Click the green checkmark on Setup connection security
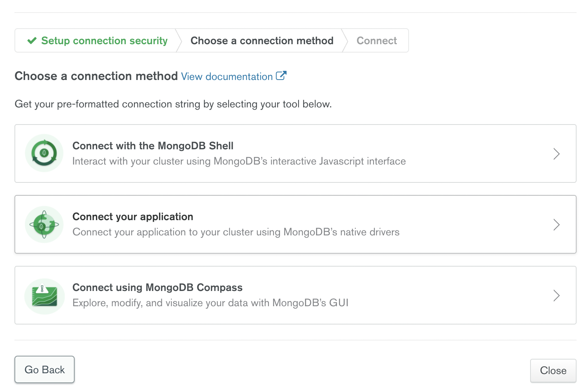 coord(32,40)
